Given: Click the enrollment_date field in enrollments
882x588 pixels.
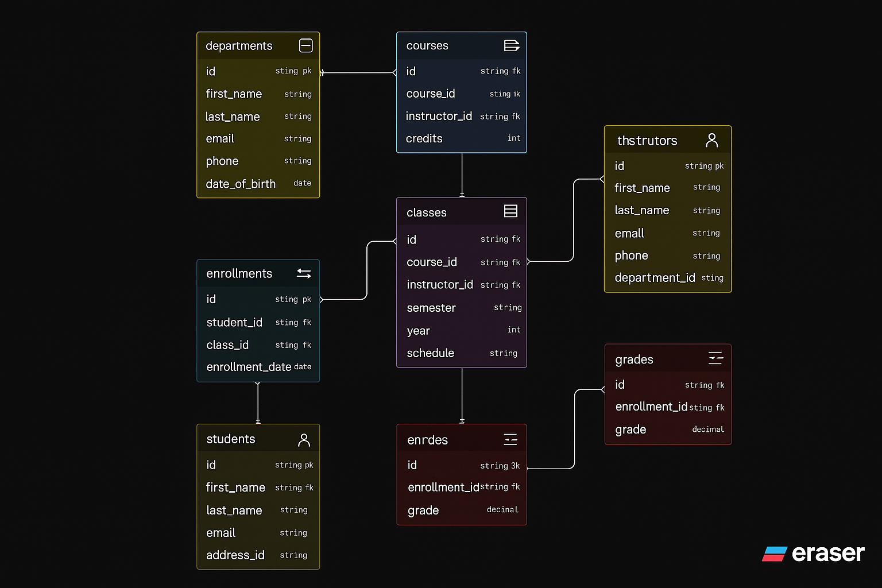Looking at the screenshot, I should point(249,366).
